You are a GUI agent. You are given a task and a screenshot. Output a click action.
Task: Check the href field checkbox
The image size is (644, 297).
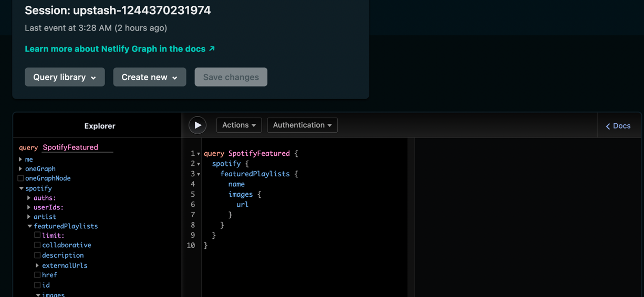pos(37,275)
